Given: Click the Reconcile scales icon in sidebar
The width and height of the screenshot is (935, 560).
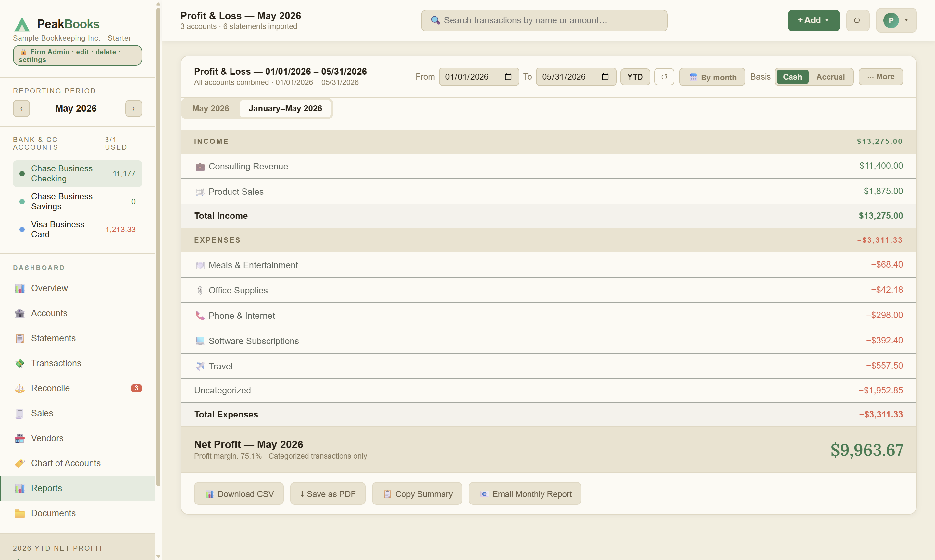Looking at the screenshot, I should 19,389.
